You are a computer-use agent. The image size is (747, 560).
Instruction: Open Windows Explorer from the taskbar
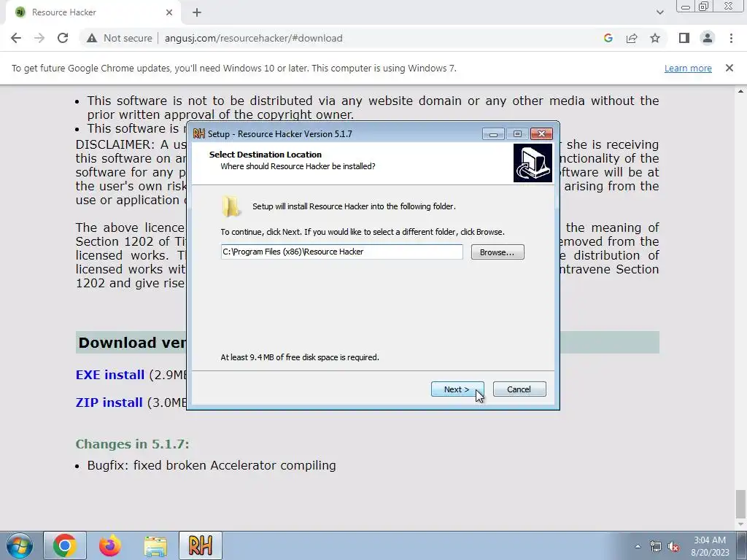pos(155,545)
